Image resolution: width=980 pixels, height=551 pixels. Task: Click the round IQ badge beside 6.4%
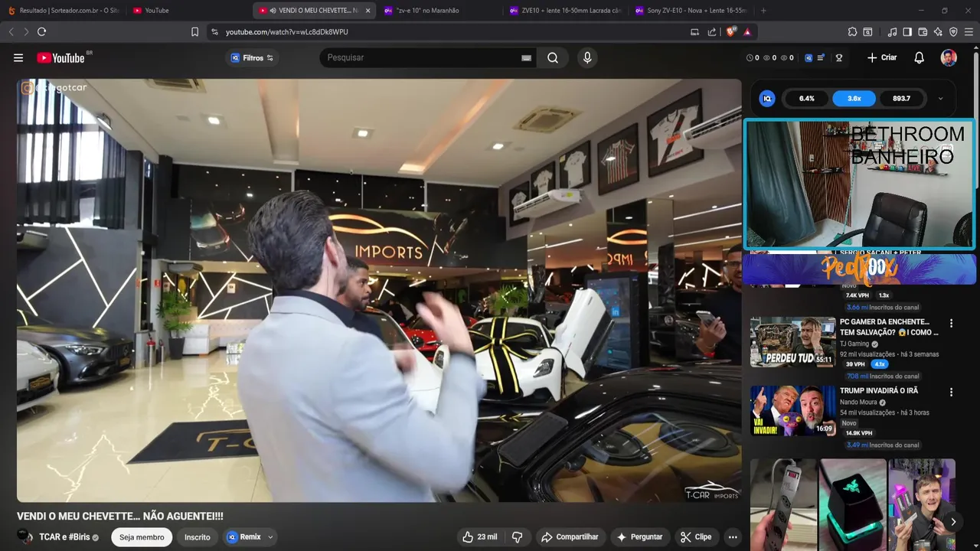[x=767, y=98]
